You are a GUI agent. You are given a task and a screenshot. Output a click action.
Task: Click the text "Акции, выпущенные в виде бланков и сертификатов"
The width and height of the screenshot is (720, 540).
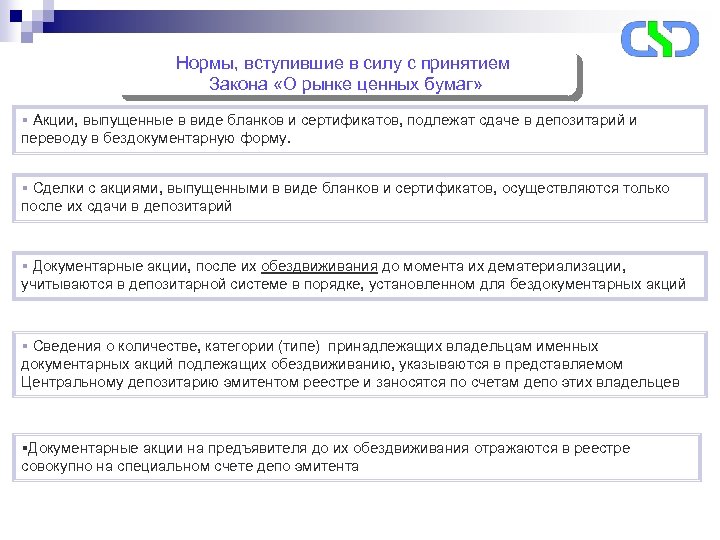coord(217,120)
